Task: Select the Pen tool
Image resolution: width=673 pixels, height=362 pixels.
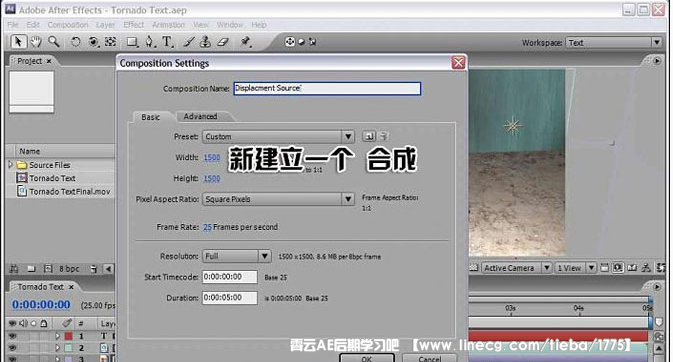Action: tap(149, 42)
